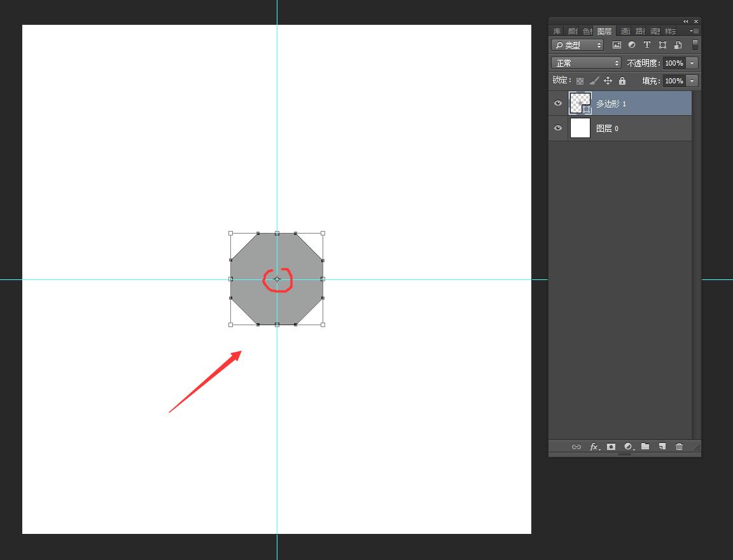Select the 图层 0 layer
733x560 pixels.
coord(636,129)
